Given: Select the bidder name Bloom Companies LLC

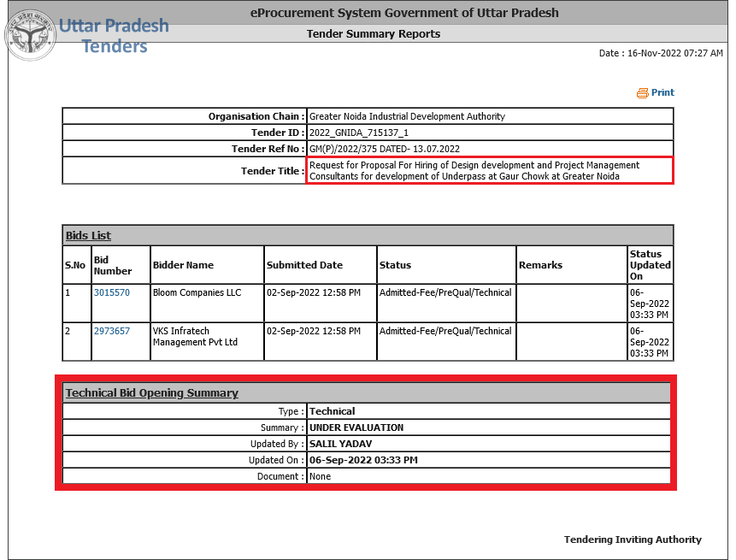Looking at the screenshot, I should (197, 292).
